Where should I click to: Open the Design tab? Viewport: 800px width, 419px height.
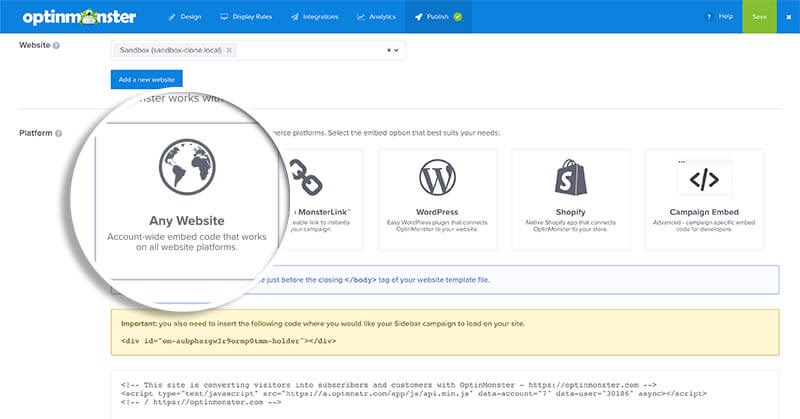tap(185, 17)
